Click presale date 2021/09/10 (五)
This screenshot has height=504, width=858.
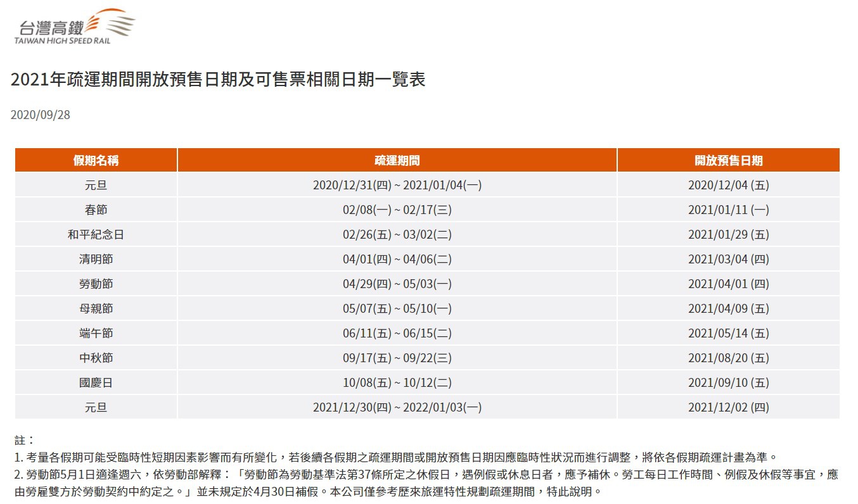[729, 382]
